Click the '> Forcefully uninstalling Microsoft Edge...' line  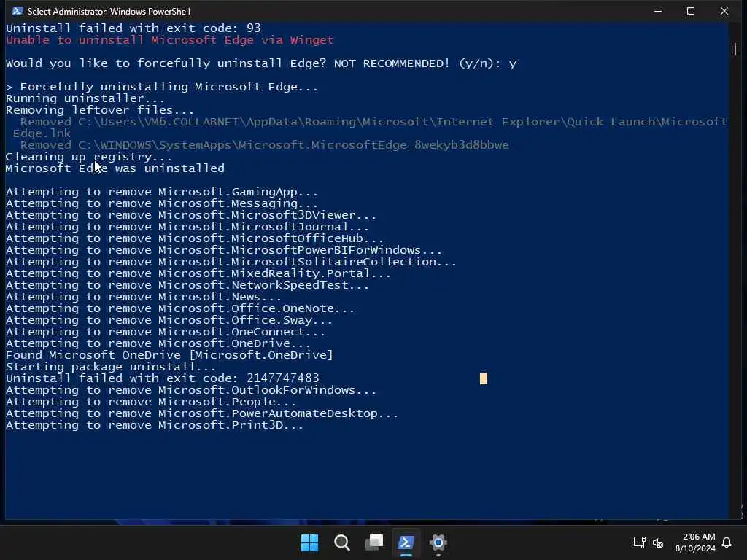pyautogui.click(x=162, y=87)
